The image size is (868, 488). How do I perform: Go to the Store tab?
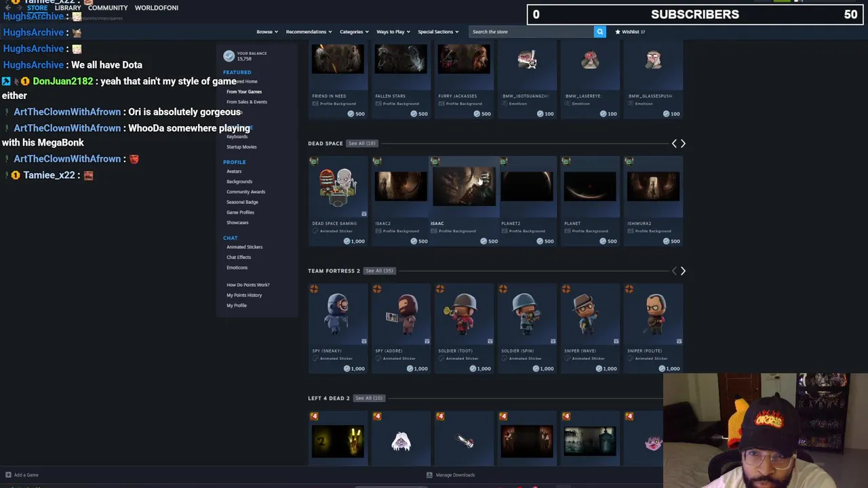37,7
